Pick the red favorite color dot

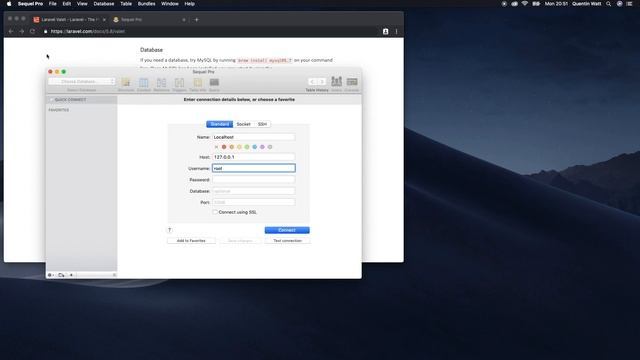click(x=224, y=147)
